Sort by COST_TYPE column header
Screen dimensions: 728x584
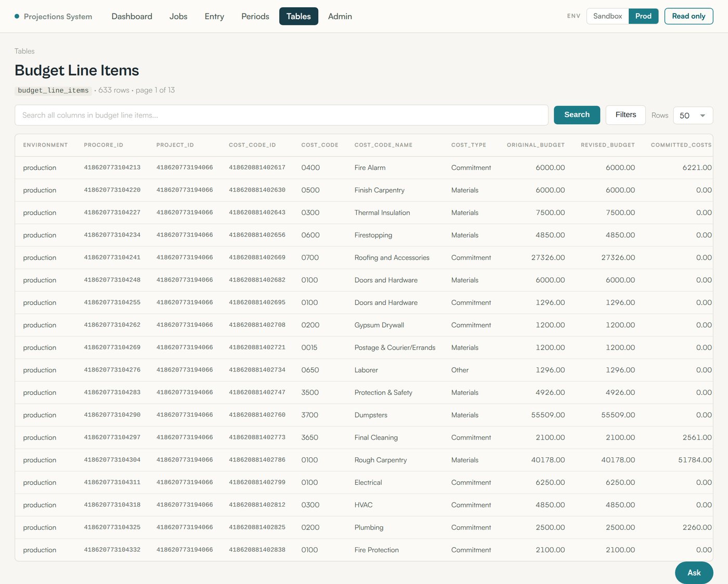pyautogui.click(x=469, y=145)
